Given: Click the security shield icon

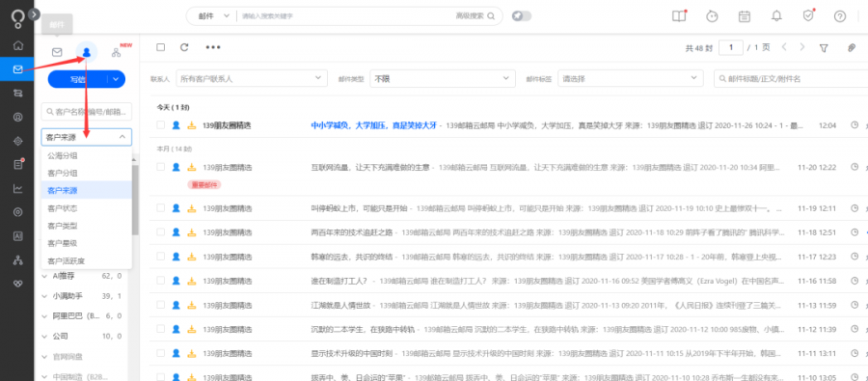Looking at the screenshot, I should click(809, 16).
